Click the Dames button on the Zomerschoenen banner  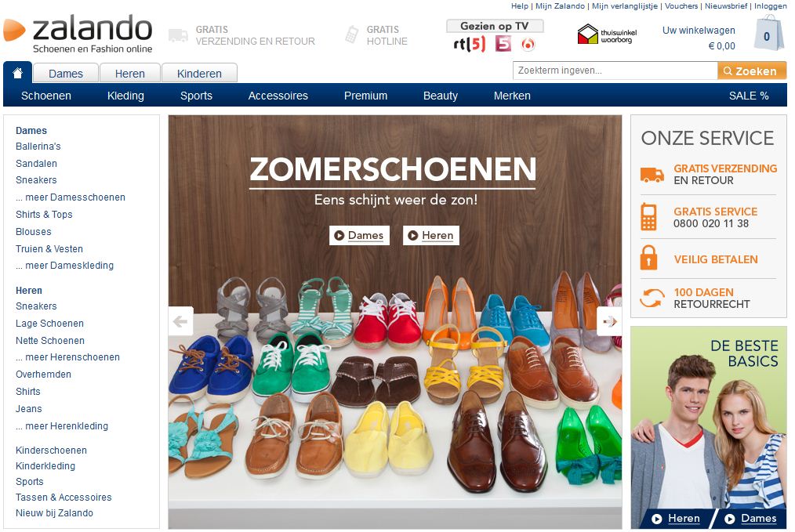click(x=359, y=235)
